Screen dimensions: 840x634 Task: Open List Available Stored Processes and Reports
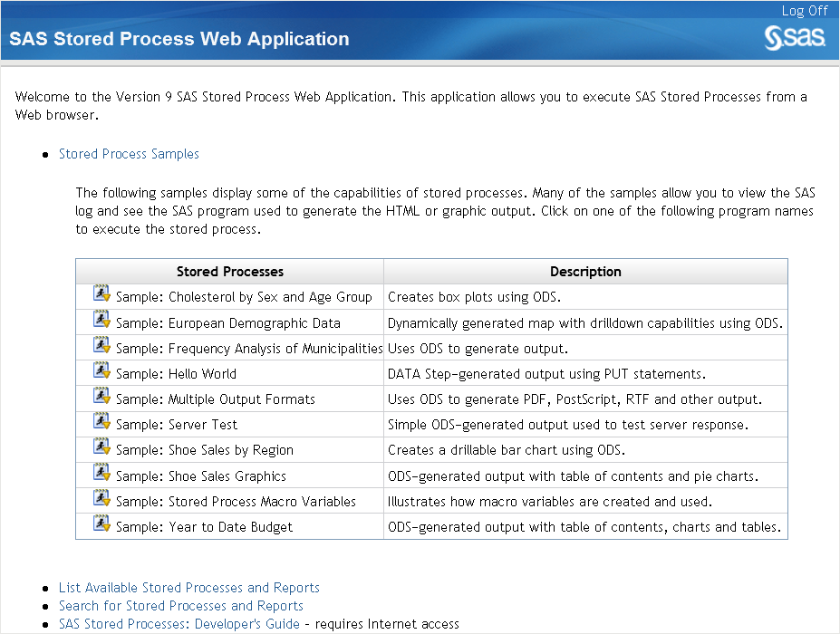coord(188,588)
